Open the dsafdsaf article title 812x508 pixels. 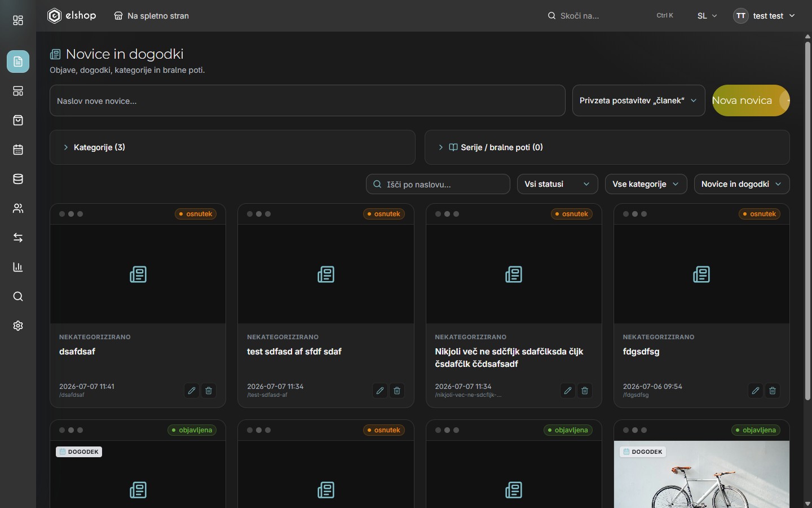click(x=77, y=352)
